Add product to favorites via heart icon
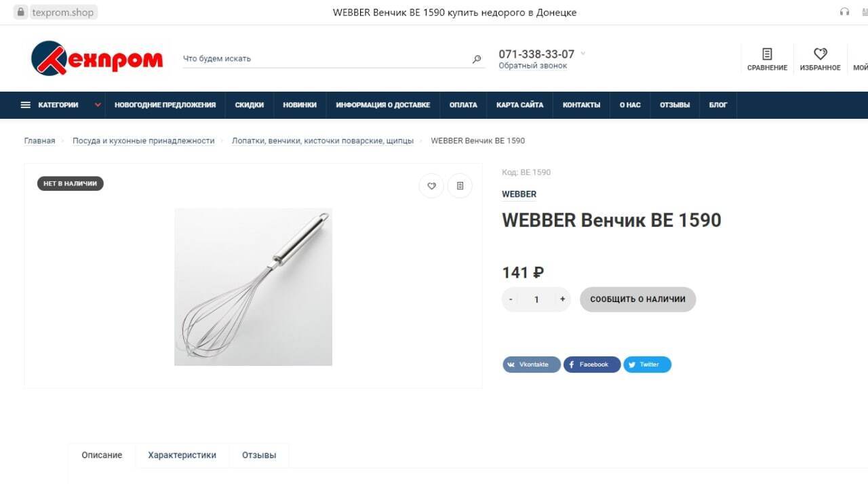 [x=431, y=185]
